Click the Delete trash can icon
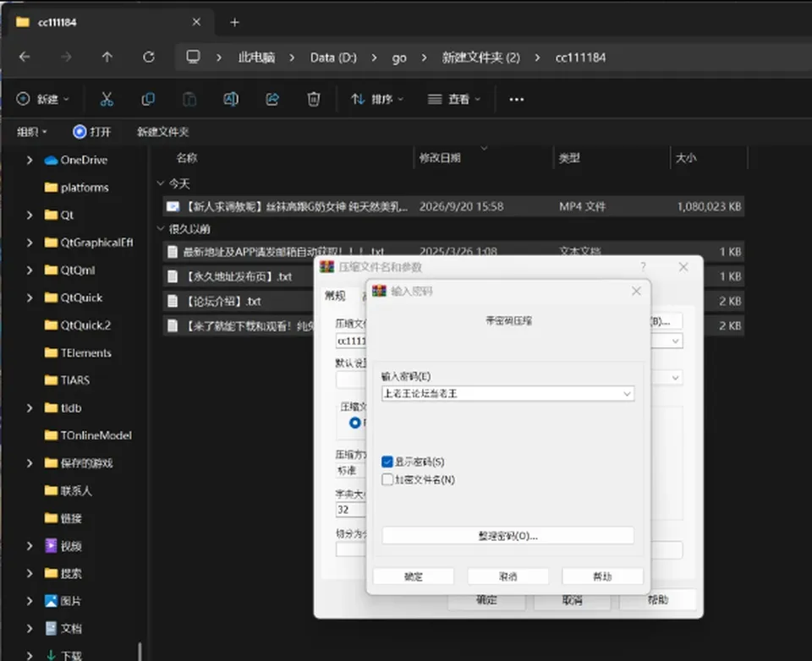Screen dimensions: 812x661 314,99
